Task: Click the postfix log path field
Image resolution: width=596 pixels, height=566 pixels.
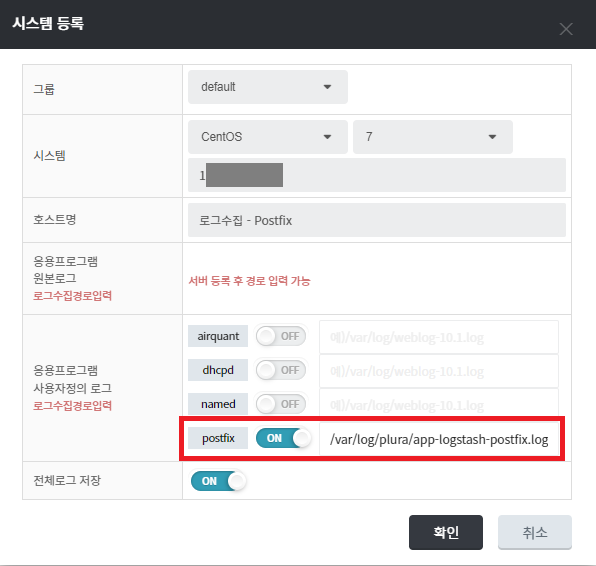Action: [x=439, y=439]
